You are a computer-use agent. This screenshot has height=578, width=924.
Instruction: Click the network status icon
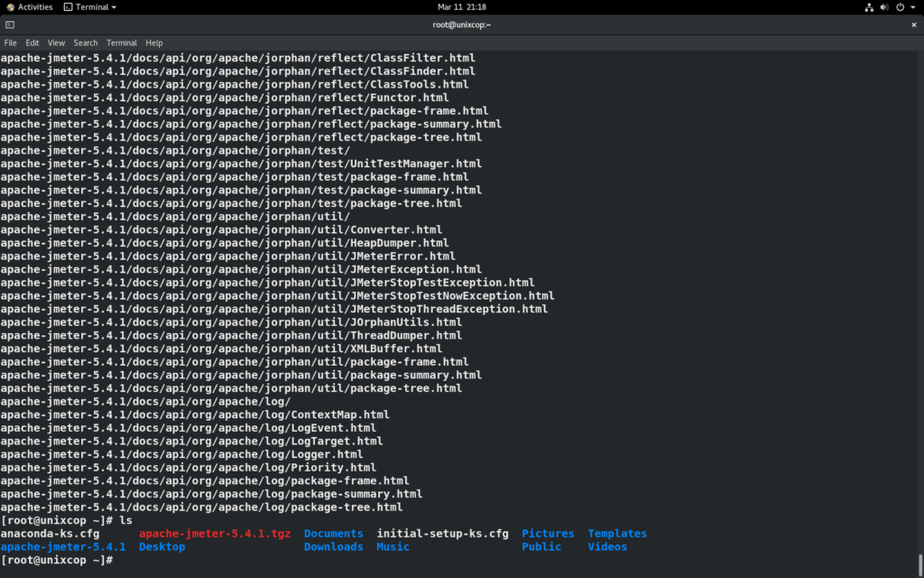click(869, 7)
